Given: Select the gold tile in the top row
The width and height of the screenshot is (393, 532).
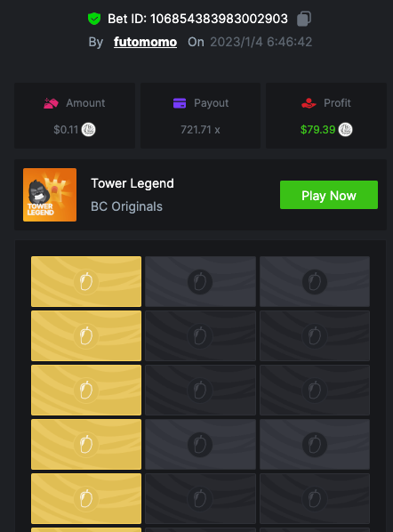Looking at the screenshot, I should (86, 282).
